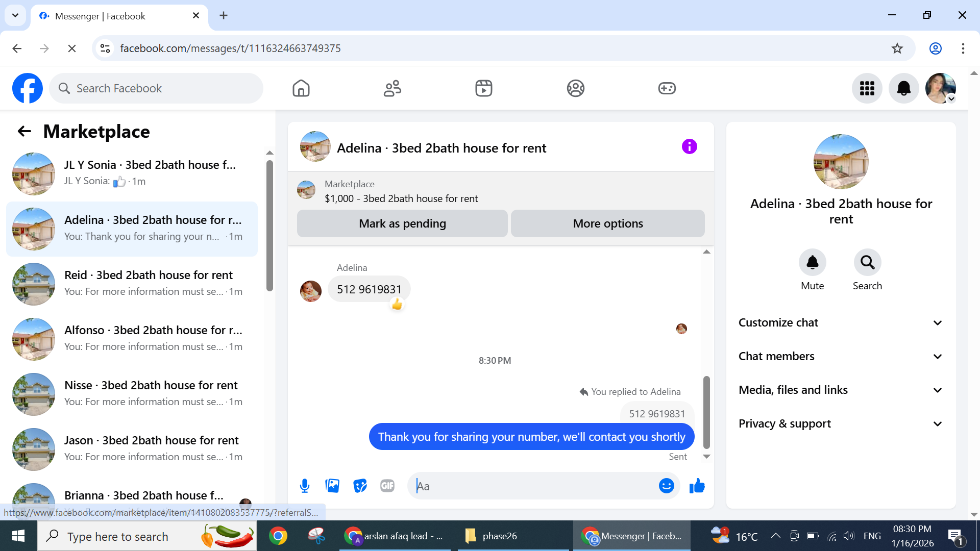Viewport: 980px width, 551px height.
Task: Send a thumbs-up like
Action: tap(697, 486)
